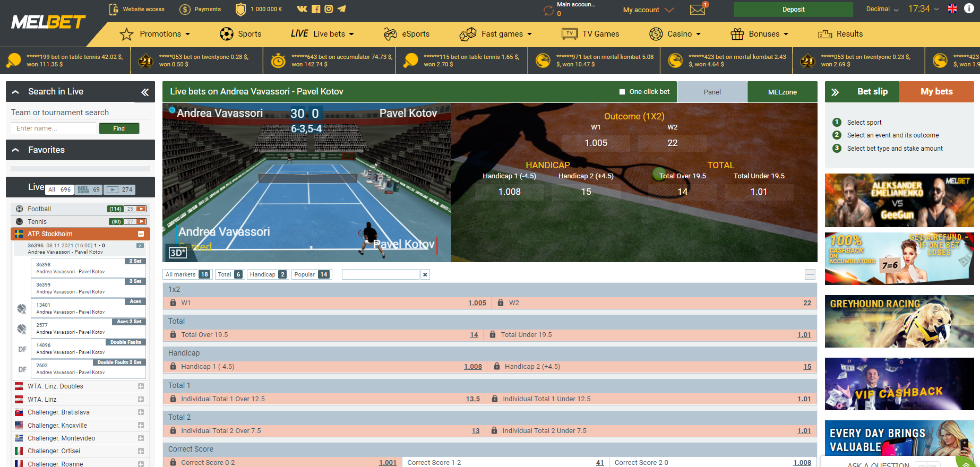Filter live events by MELzone 69
Viewport: 980px width, 467px height.
coord(89,189)
